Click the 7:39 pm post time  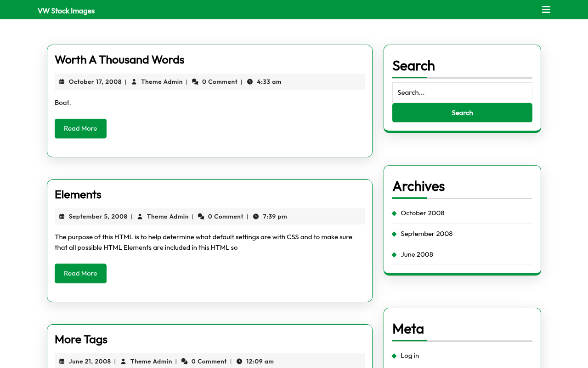click(275, 217)
